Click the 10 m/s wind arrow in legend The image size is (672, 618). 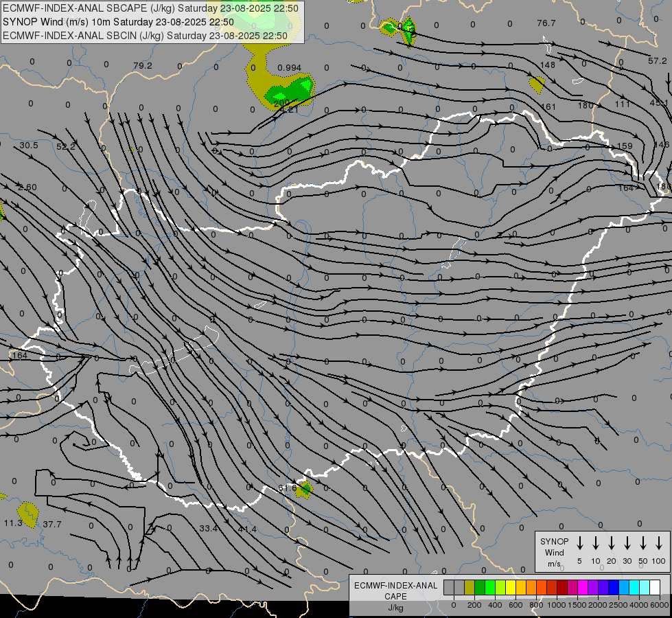click(595, 543)
